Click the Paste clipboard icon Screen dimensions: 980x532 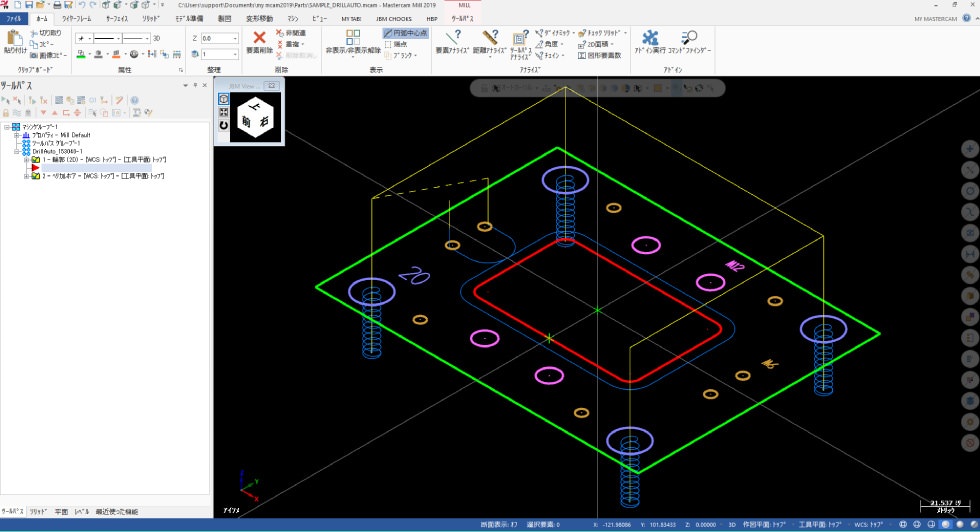coord(14,40)
